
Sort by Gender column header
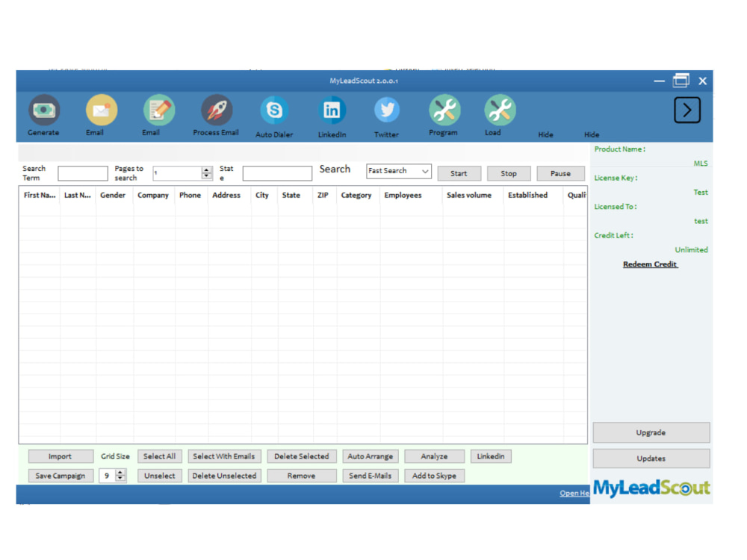coord(113,195)
